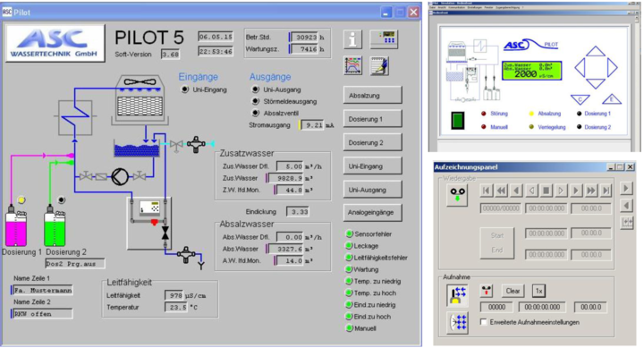The image size is (644, 348).
Task: Step forward one frame with hollow right arrow
Action: 561,191
